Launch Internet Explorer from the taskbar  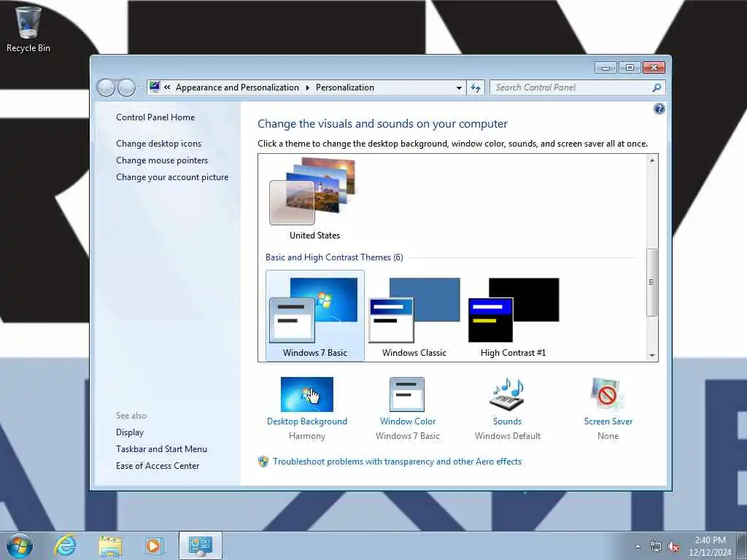click(65, 545)
